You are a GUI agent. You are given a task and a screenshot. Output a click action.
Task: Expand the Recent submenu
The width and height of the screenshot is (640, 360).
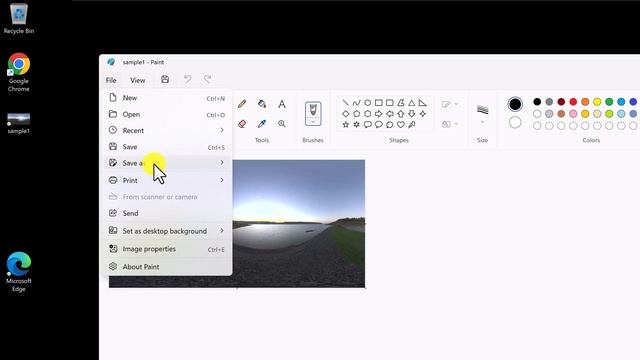[x=168, y=131]
